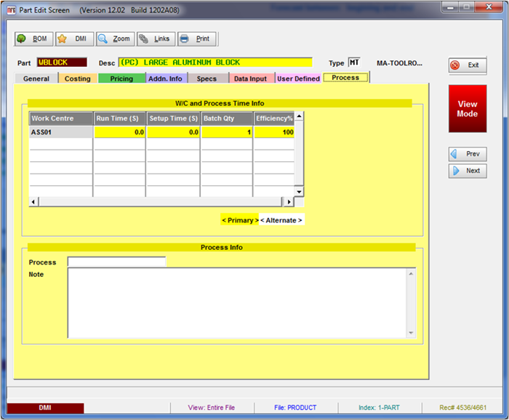Click the Exit button with red icon
Image resolution: width=509 pixels, height=420 pixels.
468,65
